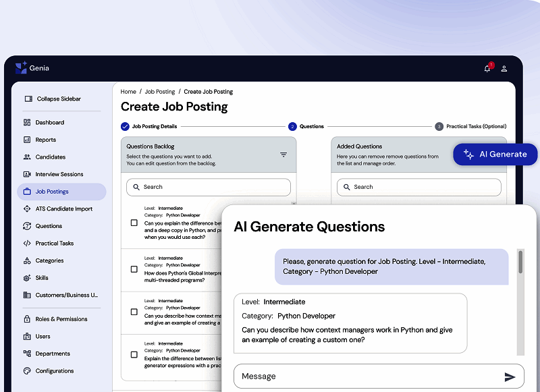The height and width of the screenshot is (392, 540).
Task: Open Home from the breadcrumb
Action: coord(128,91)
